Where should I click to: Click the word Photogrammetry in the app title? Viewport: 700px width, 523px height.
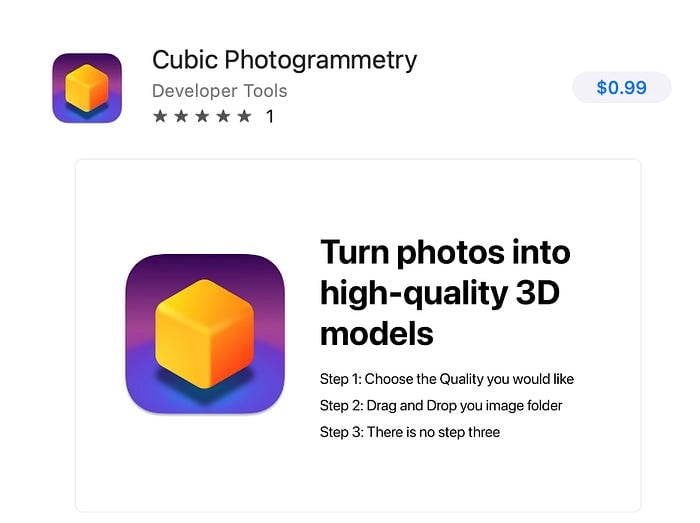click(321, 61)
